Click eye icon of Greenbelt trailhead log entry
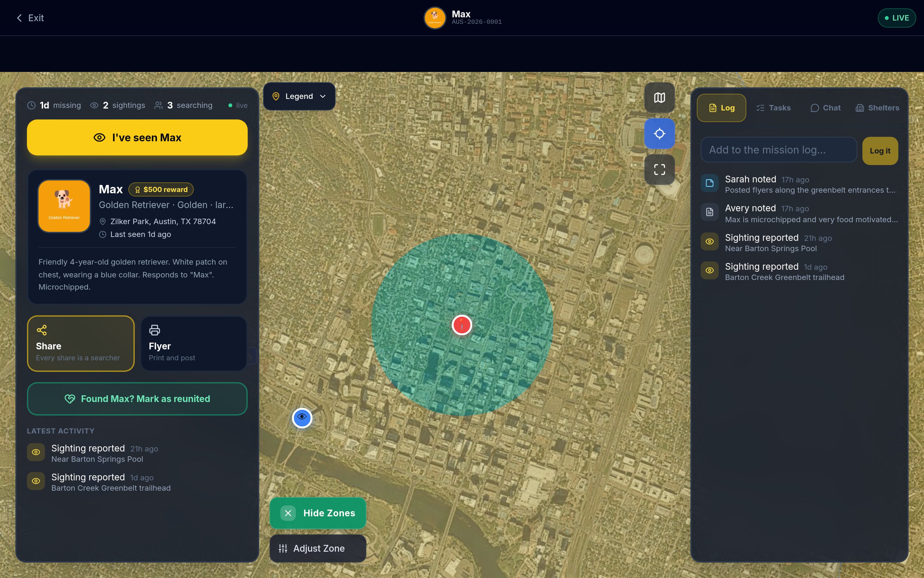924x578 pixels. (709, 270)
